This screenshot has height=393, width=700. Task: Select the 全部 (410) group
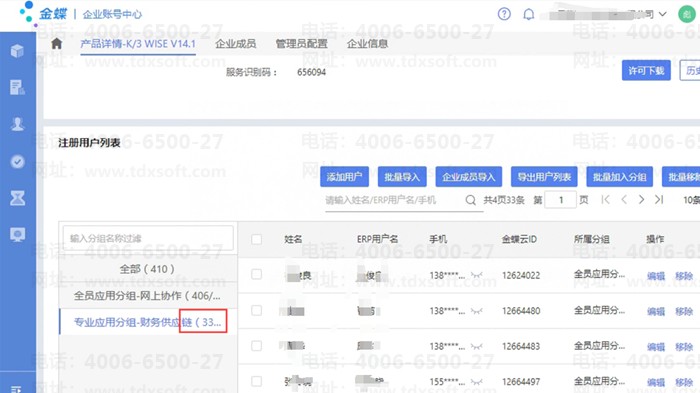coord(147,269)
